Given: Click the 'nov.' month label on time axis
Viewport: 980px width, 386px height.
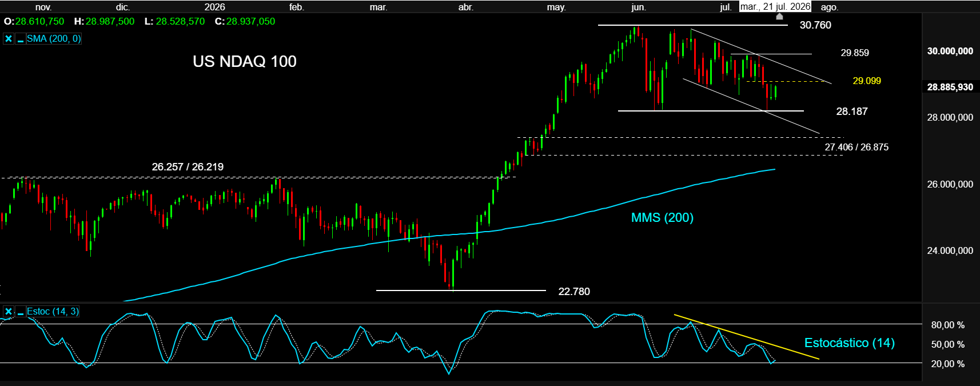Looking at the screenshot, I should [x=43, y=7].
